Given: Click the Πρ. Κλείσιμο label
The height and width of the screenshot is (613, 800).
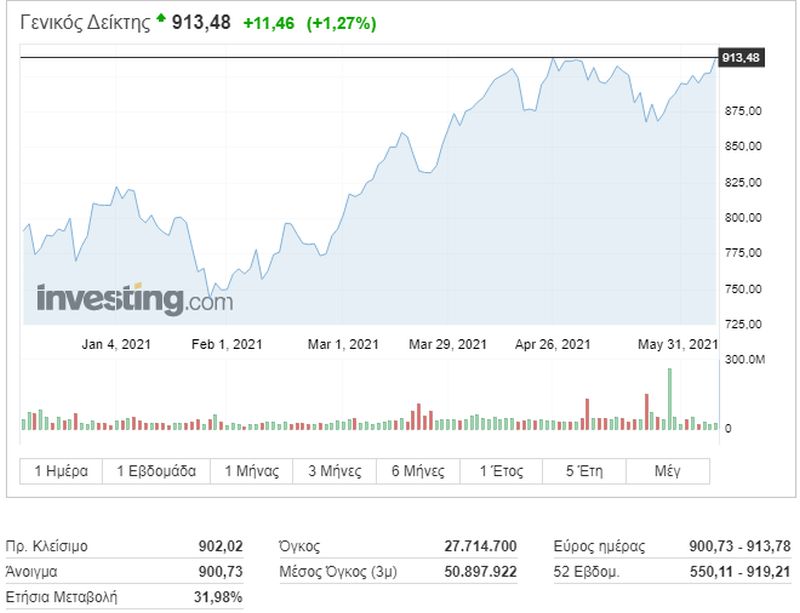Looking at the screenshot, I should point(46,546).
